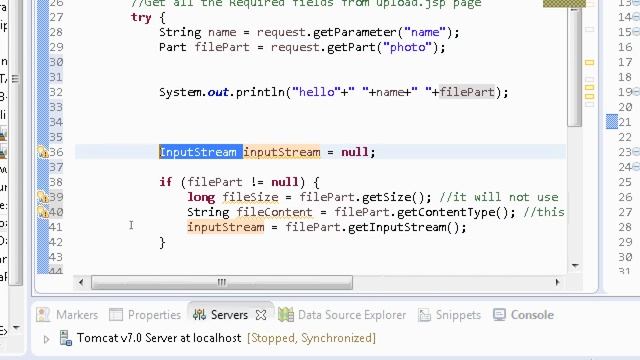
Task: Click editor horizontal scrollbar left arrow
Action: pos(81,282)
